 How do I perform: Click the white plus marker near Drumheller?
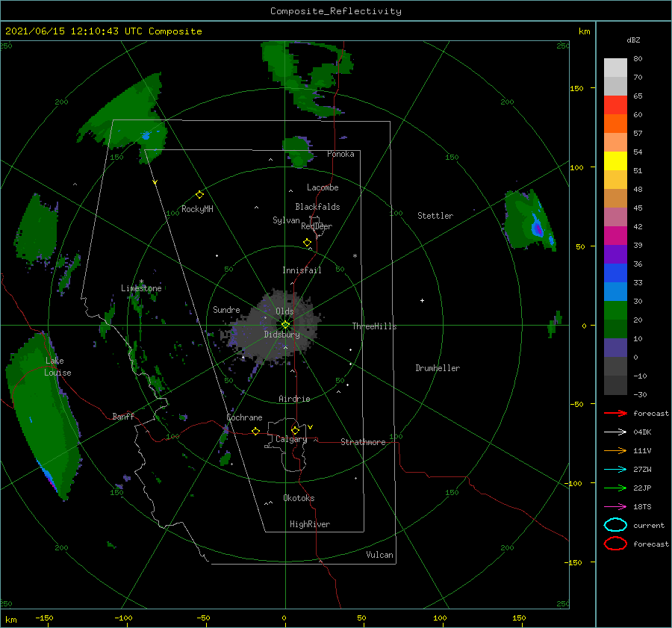click(422, 300)
